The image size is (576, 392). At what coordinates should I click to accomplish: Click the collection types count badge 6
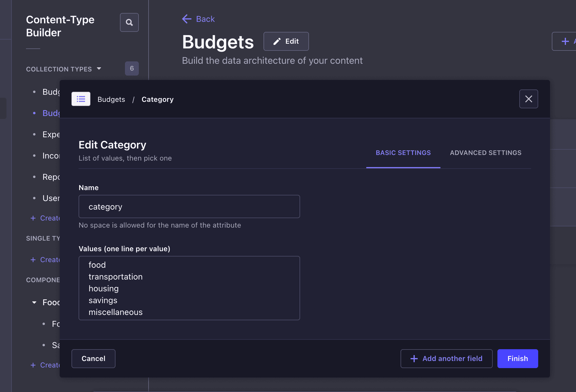pyautogui.click(x=132, y=68)
